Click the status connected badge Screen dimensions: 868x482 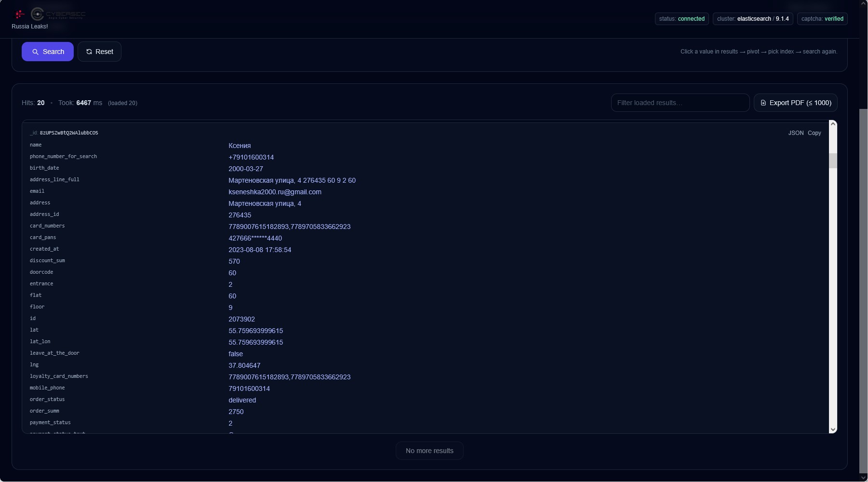pos(681,19)
